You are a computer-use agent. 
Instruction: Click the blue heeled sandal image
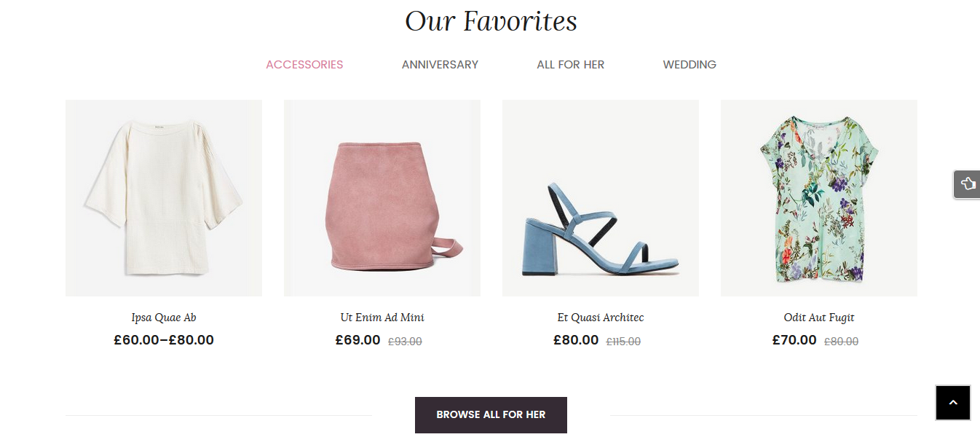[x=601, y=198]
